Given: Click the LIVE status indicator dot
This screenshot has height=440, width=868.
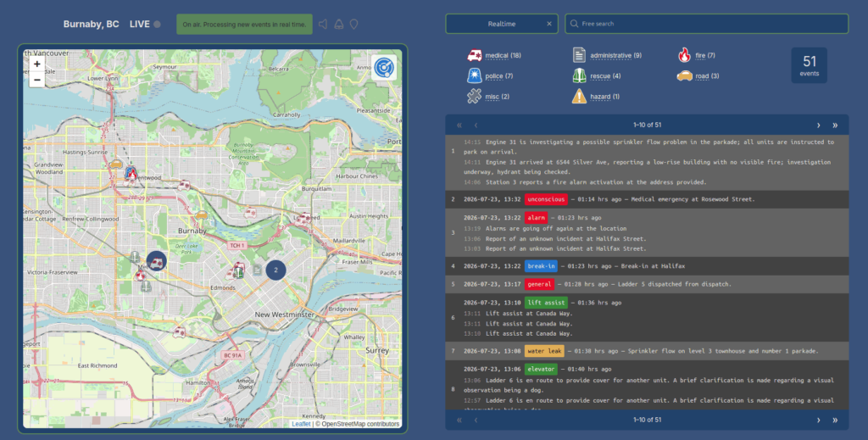Looking at the screenshot, I should coord(157,24).
